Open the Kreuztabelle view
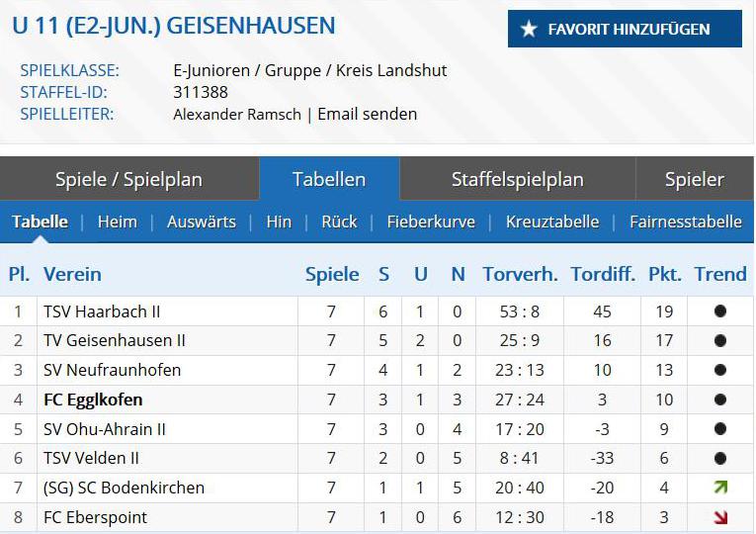 click(x=552, y=222)
